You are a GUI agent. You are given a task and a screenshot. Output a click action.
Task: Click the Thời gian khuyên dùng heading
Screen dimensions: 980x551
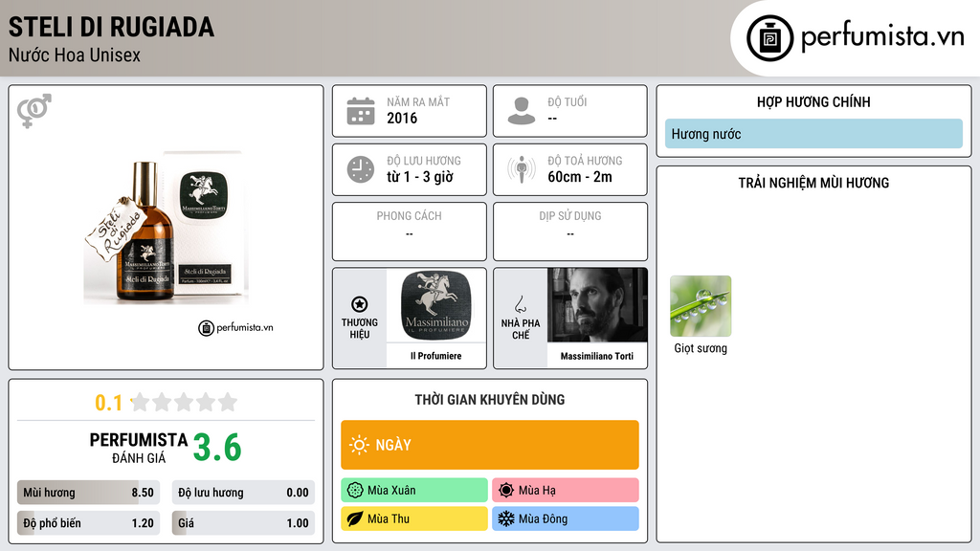490,400
